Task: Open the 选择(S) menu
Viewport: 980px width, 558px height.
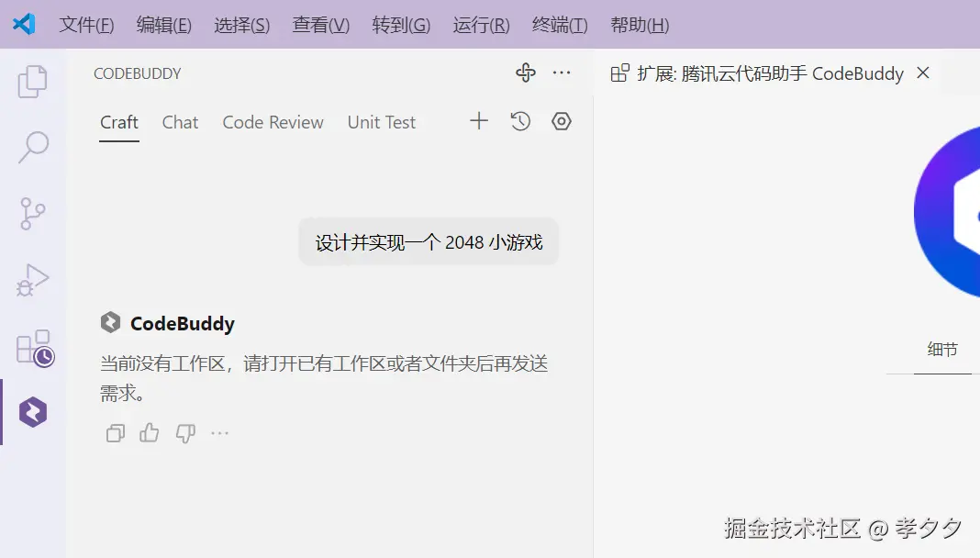Action: point(242,25)
